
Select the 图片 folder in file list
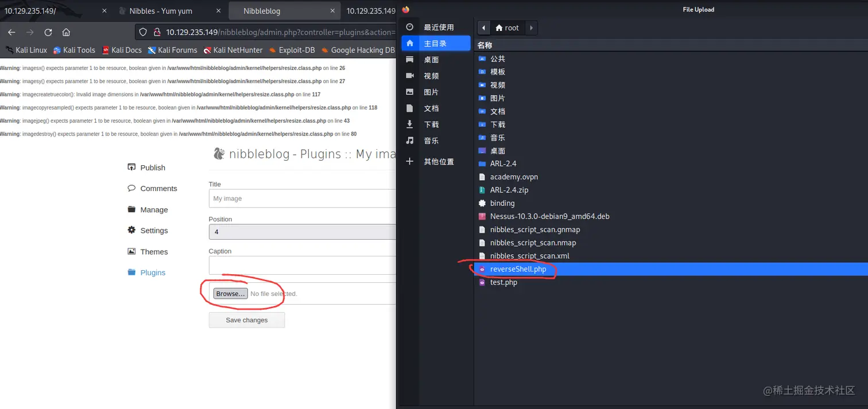[x=672, y=98]
